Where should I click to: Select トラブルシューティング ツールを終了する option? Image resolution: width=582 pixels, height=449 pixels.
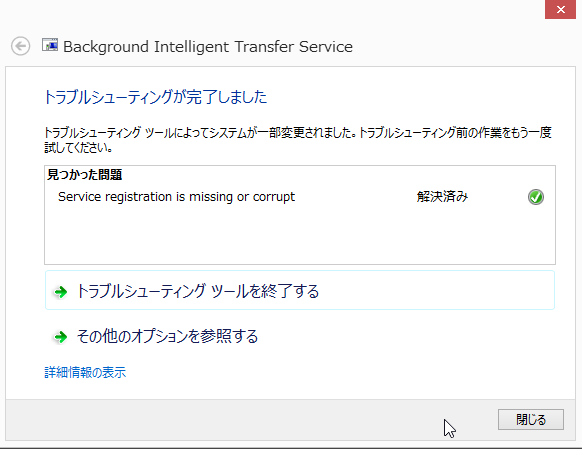[300, 290]
